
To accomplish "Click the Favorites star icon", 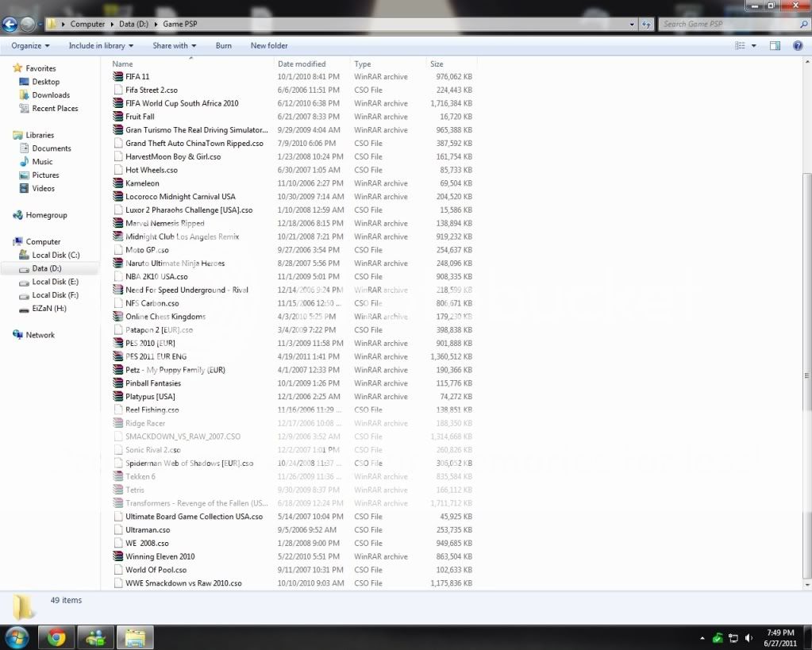I will [17, 67].
